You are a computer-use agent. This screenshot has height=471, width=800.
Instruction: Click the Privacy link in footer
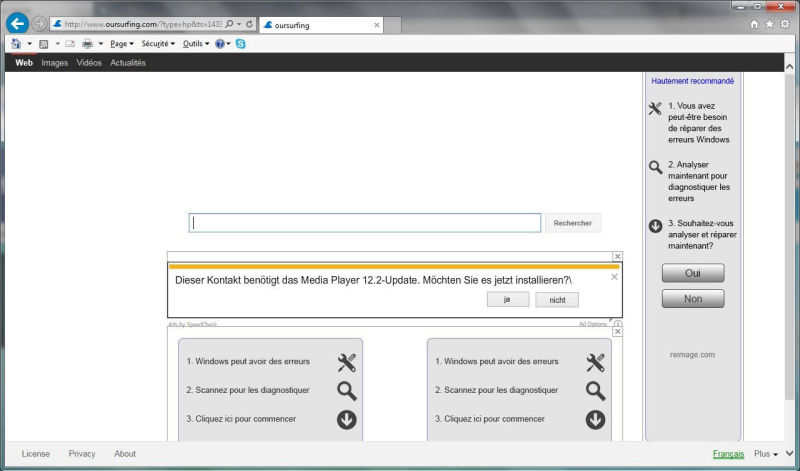(x=82, y=454)
